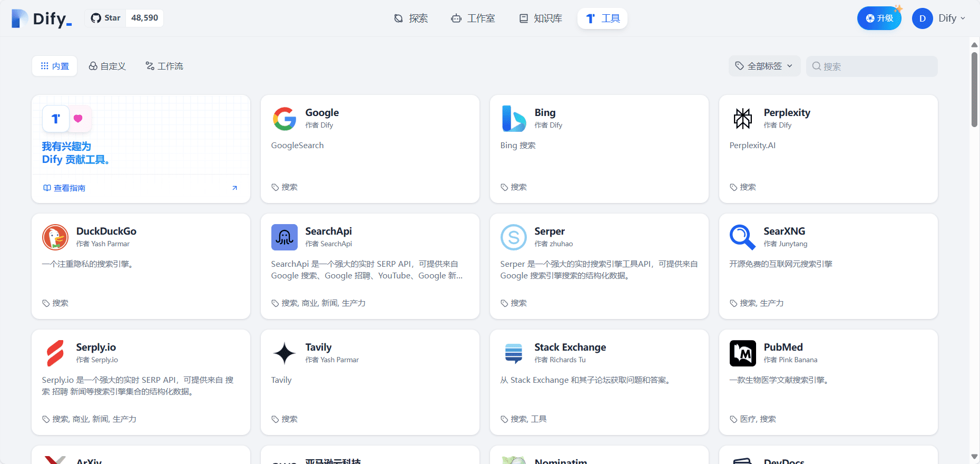This screenshot has width=980, height=464.
Task: Switch to the 自定义 custom tools tab
Action: coord(107,66)
